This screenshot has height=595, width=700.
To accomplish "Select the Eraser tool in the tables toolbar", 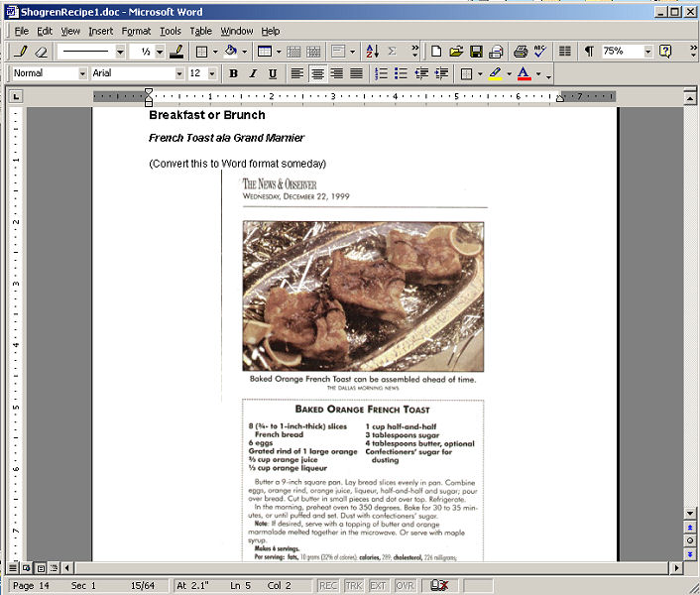I will pos(41,52).
